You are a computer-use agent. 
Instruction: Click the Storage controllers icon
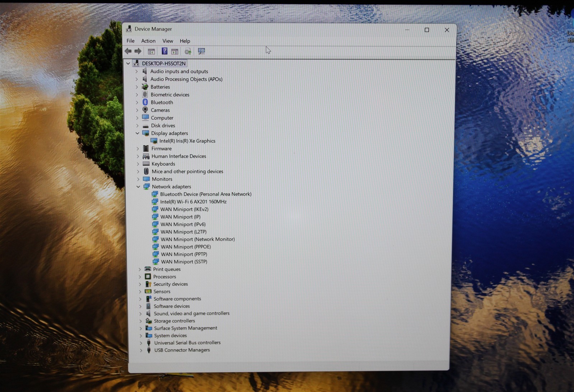pos(149,321)
